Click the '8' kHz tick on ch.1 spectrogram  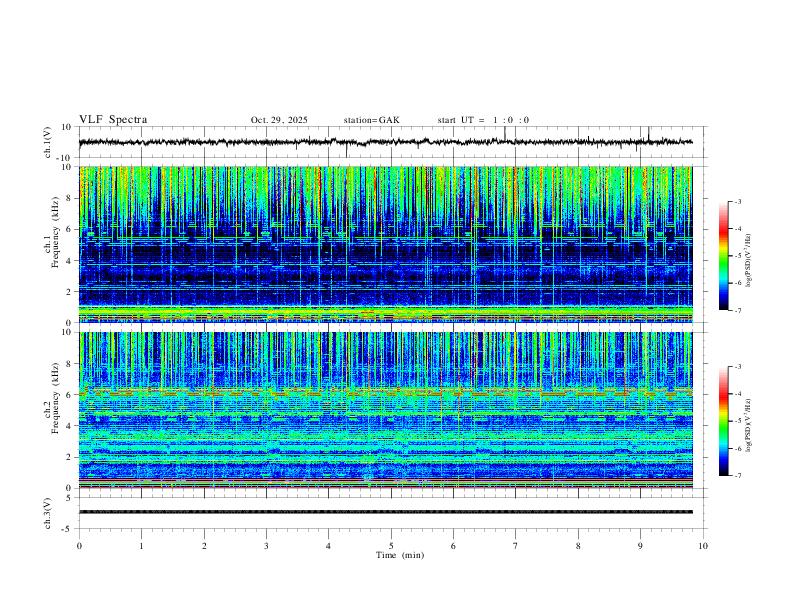(x=69, y=198)
